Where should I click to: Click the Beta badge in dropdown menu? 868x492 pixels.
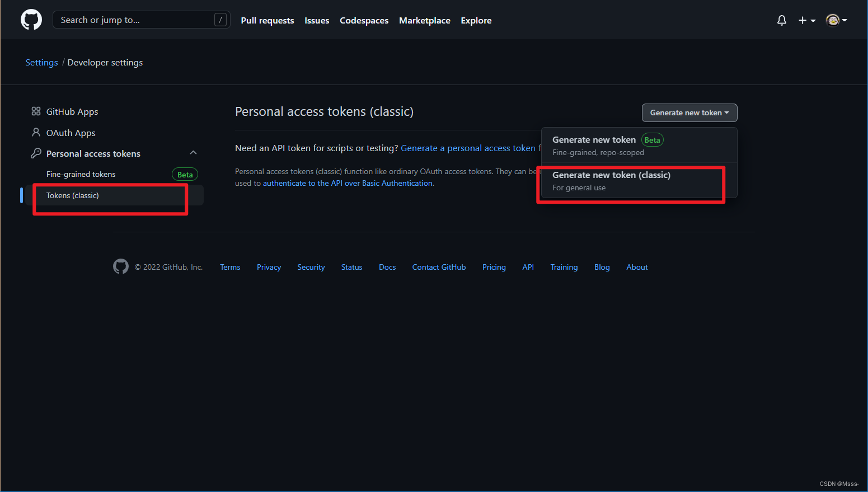[652, 140]
